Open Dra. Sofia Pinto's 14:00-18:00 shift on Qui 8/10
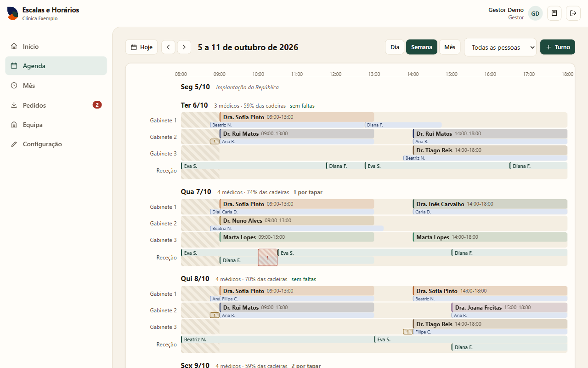The image size is (588, 368). [490, 291]
